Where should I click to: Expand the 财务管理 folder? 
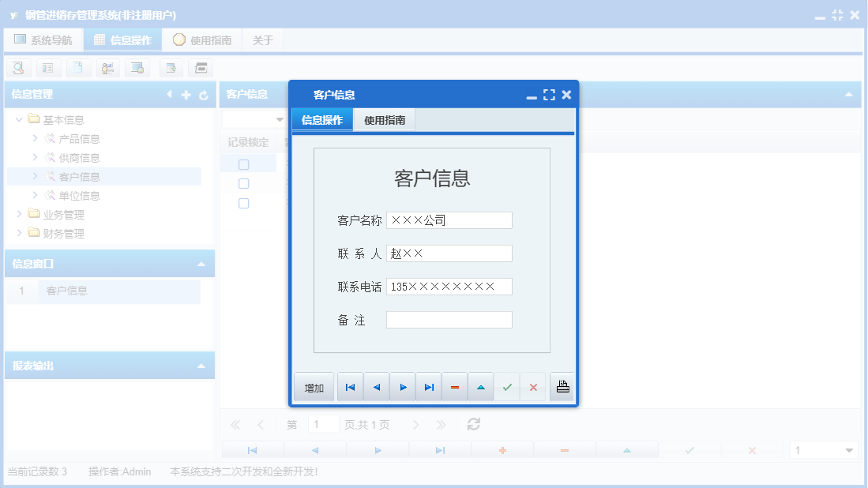tap(19, 233)
